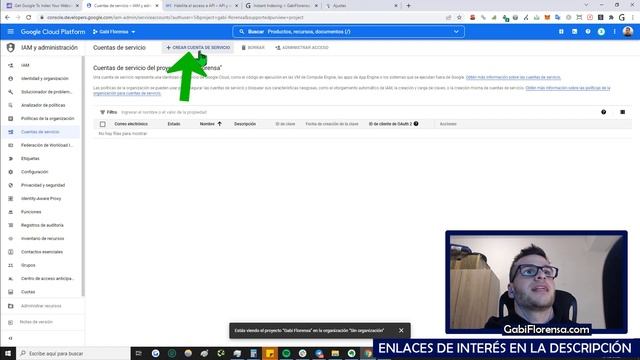Screen dimensions: 640x360
Task: Open Contactos esenciales in the sidebar
Action: pyautogui.click(x=41, y=252)
